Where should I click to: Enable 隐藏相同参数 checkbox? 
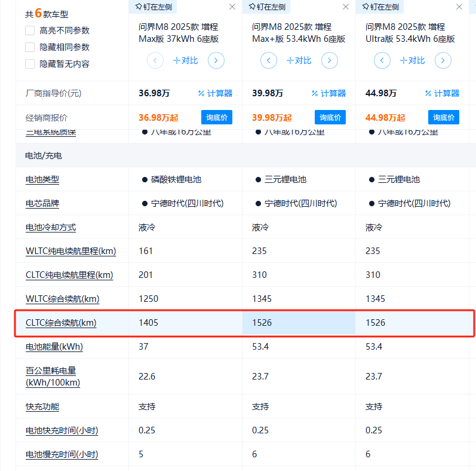[30, 47]
